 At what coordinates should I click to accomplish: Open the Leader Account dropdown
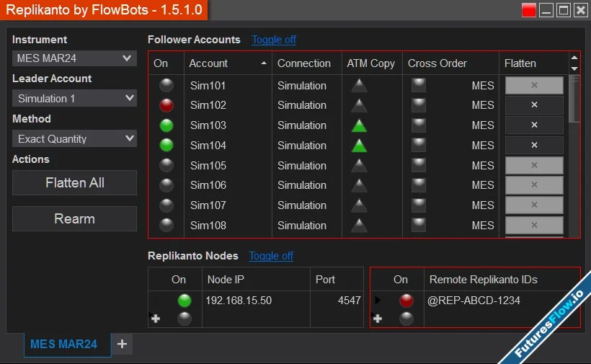74,98
